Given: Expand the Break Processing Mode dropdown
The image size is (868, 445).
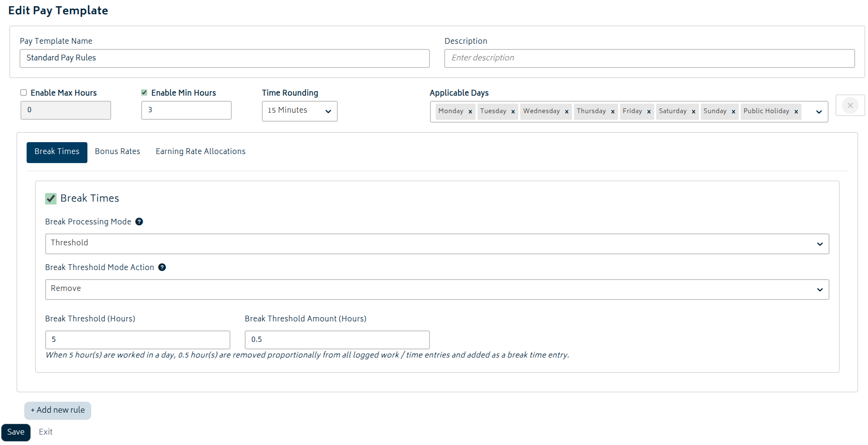Looking at the screenshot, I should [x=437, y=244].
